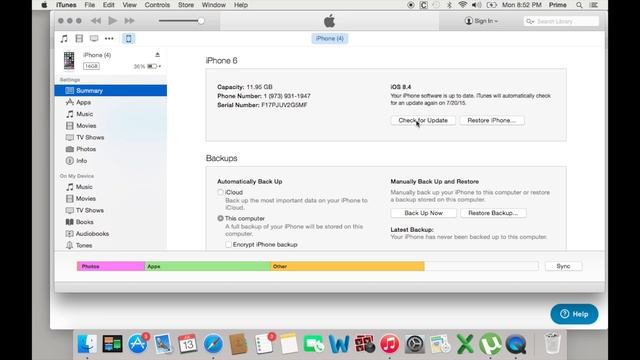Open search options magnifier dropdown
This screenshot has width=640, height=360.
coord(530,21)
